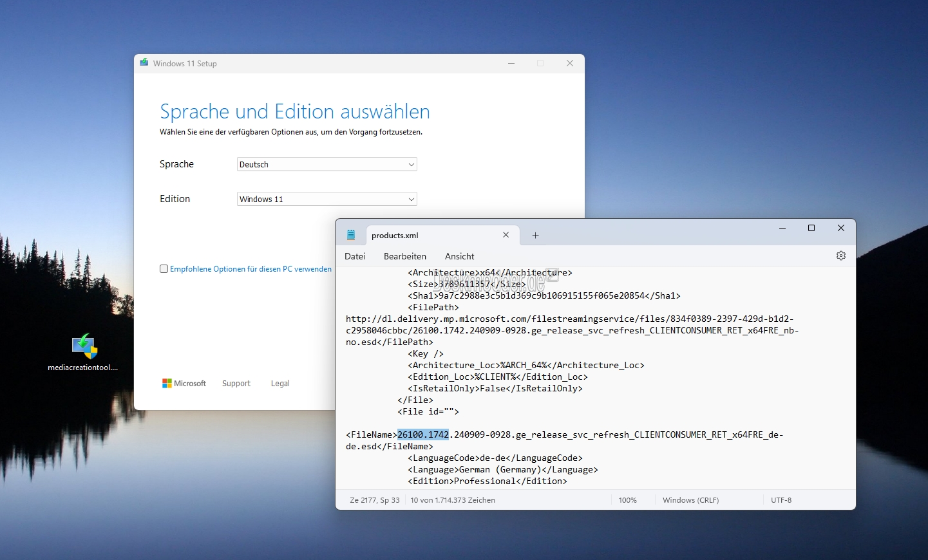928x560 pixels.
Task: Expand the Edition dropdown showing Windows 11
Action: [327, 199]
